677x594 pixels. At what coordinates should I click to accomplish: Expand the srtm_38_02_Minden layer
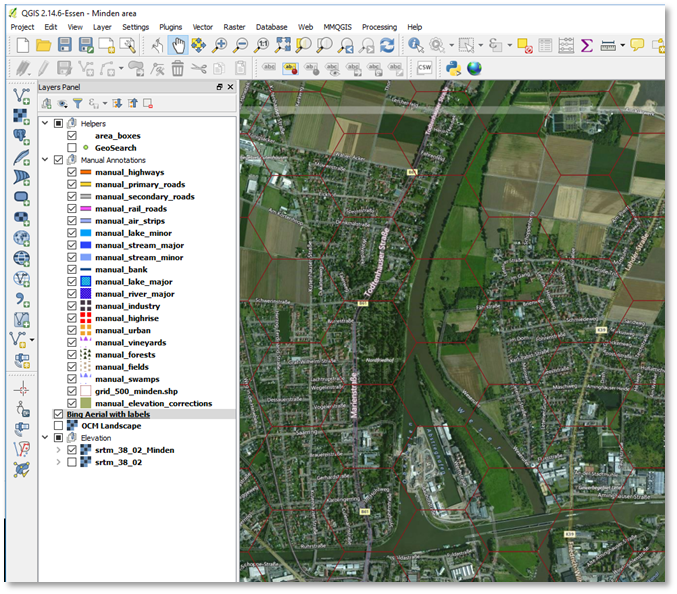58,451
